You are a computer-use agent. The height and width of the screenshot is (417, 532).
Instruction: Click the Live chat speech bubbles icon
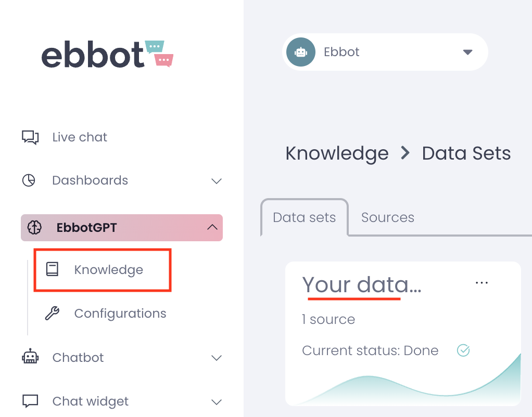(x=30, y=137)
